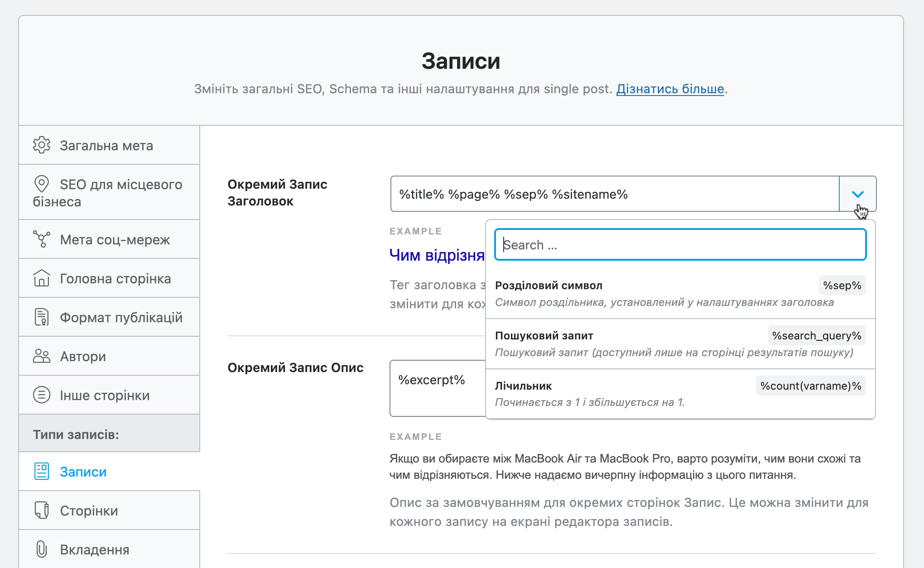This screenshot has width=924, height=568.
Task: Click the MacBook Air description example text
Action: (x=625, y=467)
